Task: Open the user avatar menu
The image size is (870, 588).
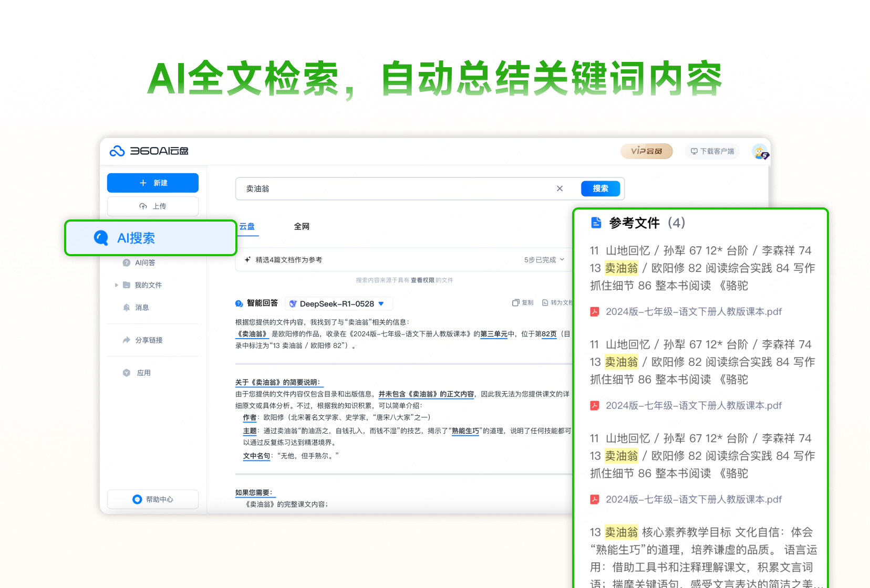Action: click(760, 152)
